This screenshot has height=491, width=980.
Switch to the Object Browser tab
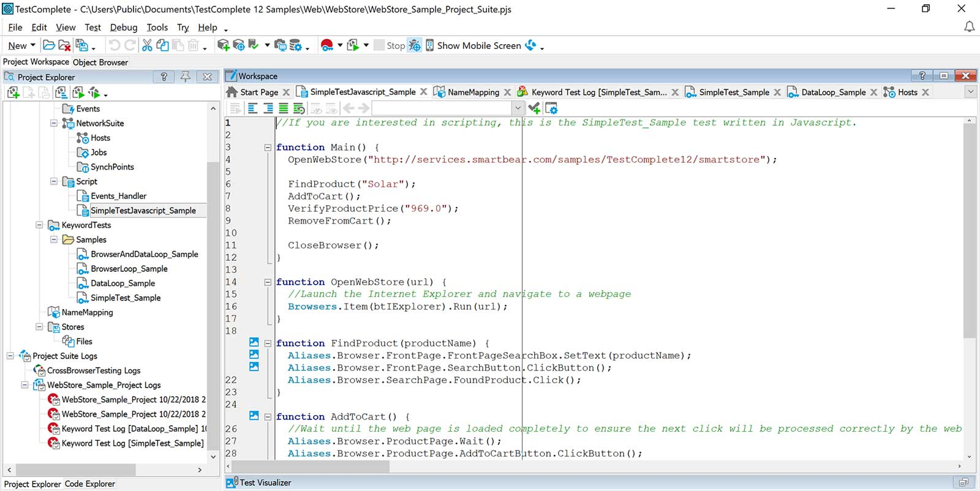pyautogui.click(x=100, y=62)
